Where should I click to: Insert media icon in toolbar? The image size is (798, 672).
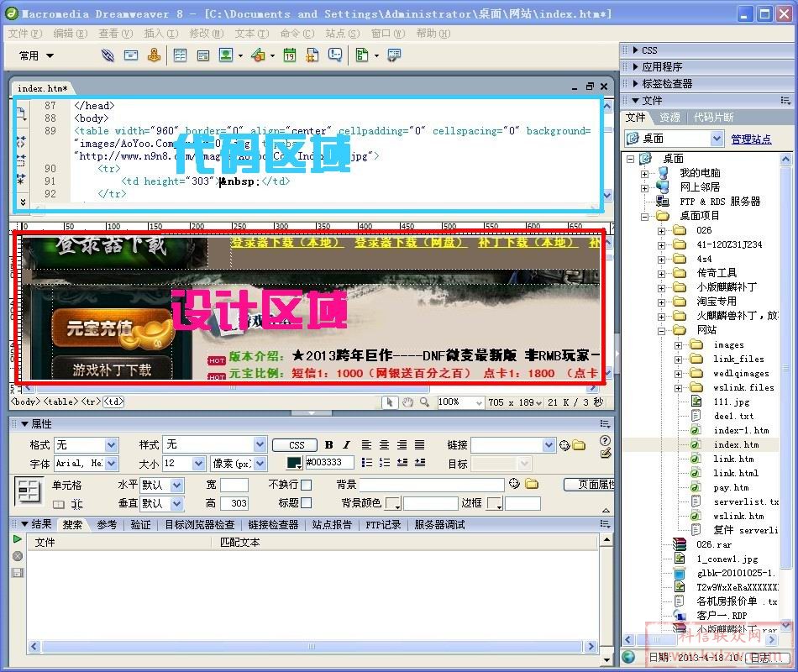click(258, 55)
